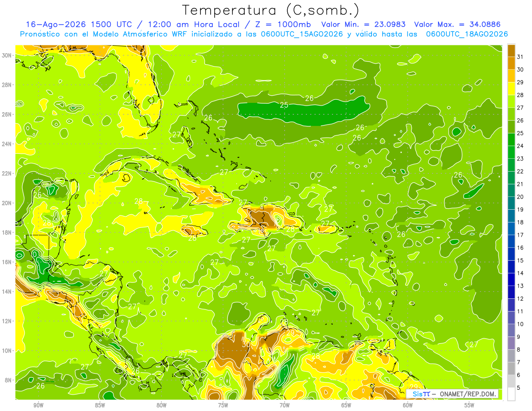532x411 pixels.
Task: Click the 24N latitude axis label
Action: (8, 144)
